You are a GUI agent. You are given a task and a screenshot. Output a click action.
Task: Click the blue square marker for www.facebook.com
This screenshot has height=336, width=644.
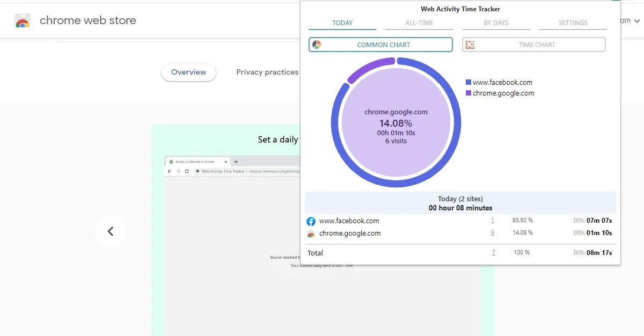(x=469, y=82)
